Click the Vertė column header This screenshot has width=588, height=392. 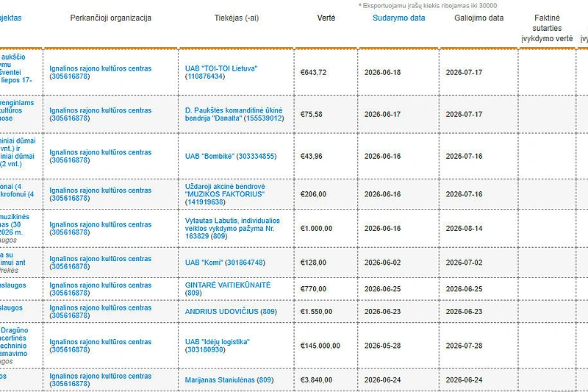pyautogui.click(x=326, y=18)
